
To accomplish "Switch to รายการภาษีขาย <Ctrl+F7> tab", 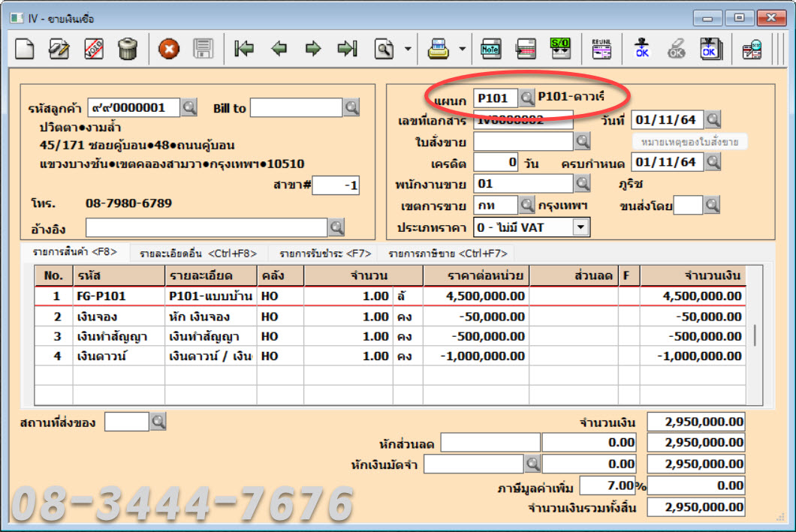I will 448,253.
